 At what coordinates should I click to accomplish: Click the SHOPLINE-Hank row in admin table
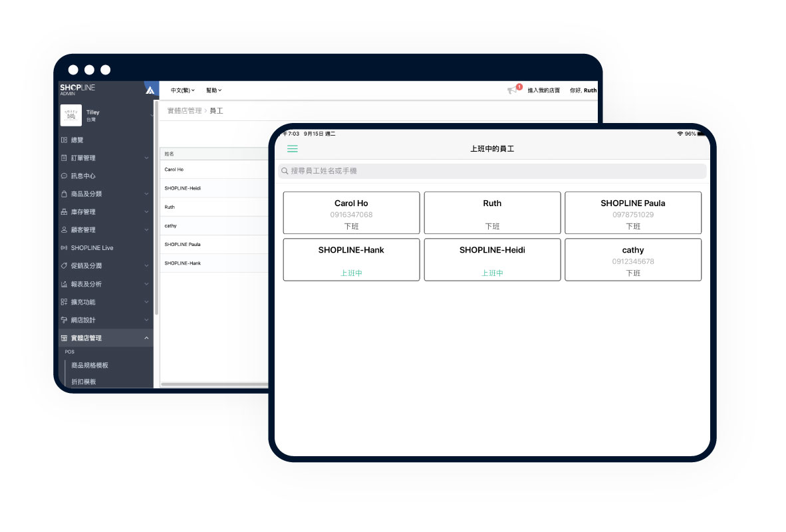click(x=213, y=263)
